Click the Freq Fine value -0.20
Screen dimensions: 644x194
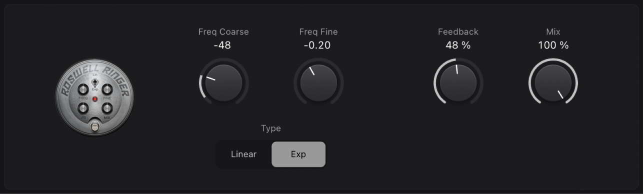click(x=317, y=45)
